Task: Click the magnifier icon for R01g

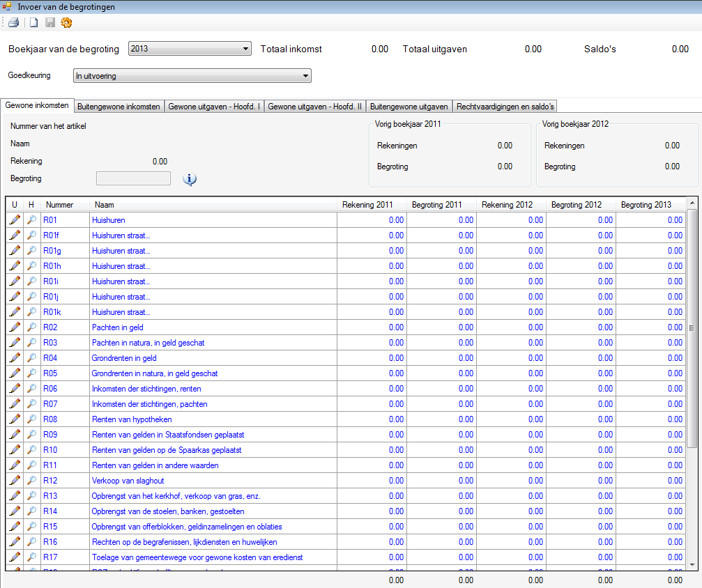Action: [31, 251]
